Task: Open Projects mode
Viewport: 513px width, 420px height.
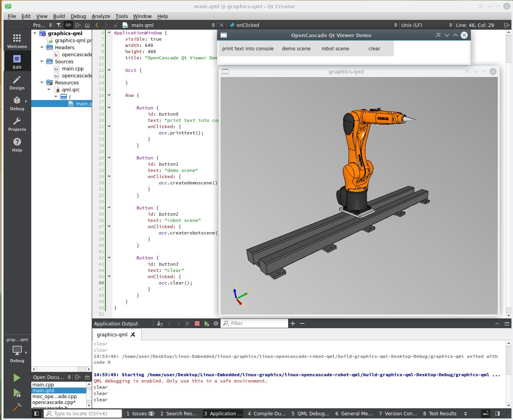Action: click(17, 124)
